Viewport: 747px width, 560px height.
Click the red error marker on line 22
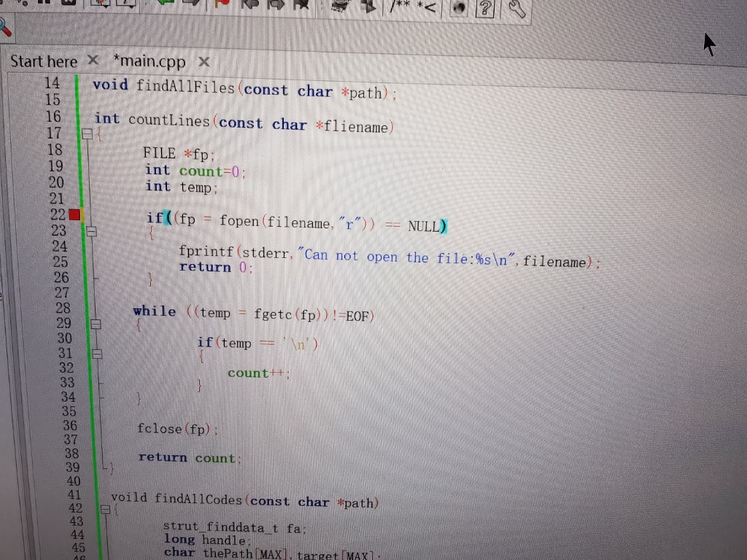click(75, 214)
